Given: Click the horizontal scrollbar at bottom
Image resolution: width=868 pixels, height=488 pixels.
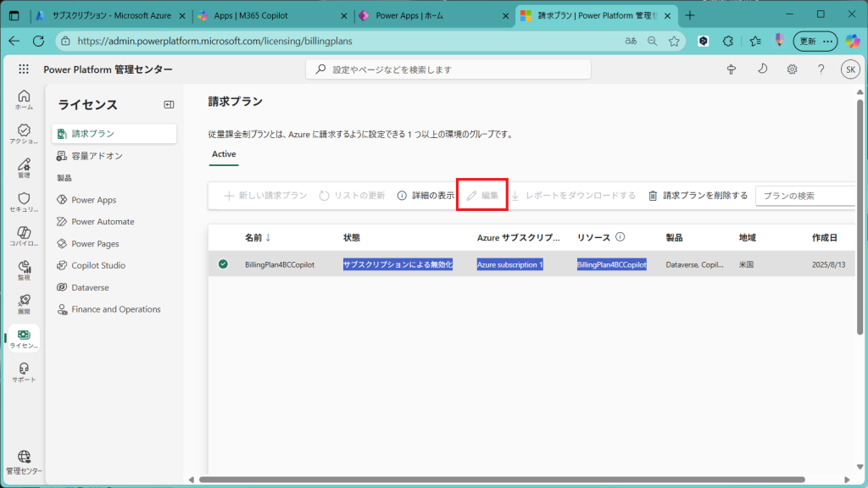Looking at the screenshot, I should click(x=509, y=480).
